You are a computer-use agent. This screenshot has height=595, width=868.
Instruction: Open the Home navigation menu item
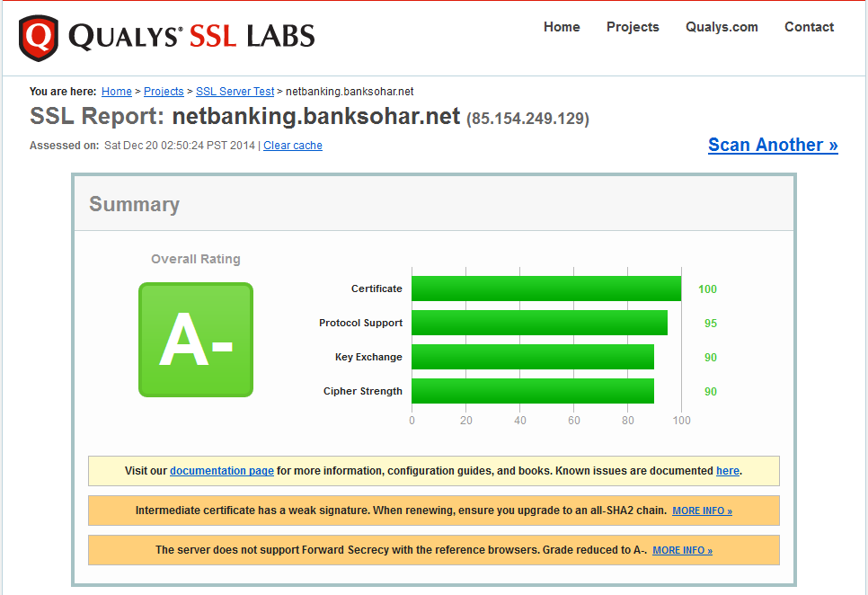click(562, 27)
